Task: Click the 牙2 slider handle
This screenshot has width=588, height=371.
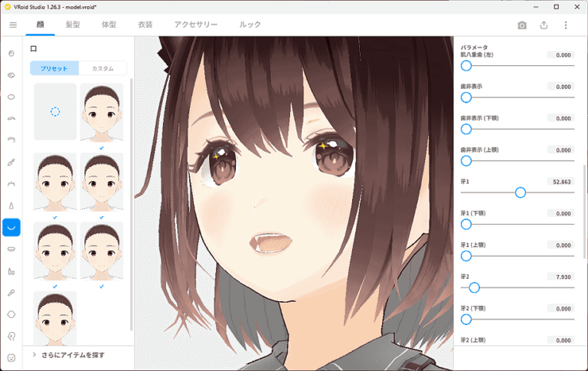Action: [474, 287]
